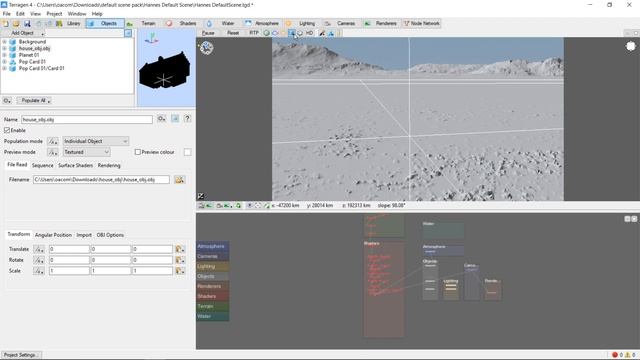
Task: Click the Open project folder icon
Action: [x=16, y=24]
